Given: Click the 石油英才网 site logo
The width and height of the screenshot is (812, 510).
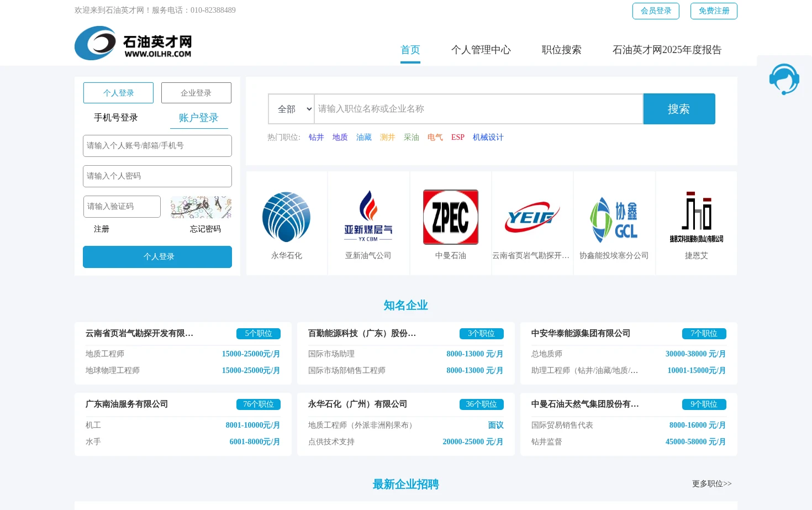Looking at the screenshot, I should 133,43.
